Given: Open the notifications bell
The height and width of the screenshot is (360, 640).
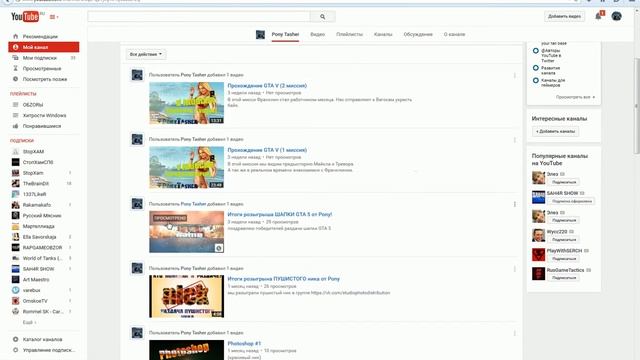Looking at the screenshot, I should click(x=598, y=16).
